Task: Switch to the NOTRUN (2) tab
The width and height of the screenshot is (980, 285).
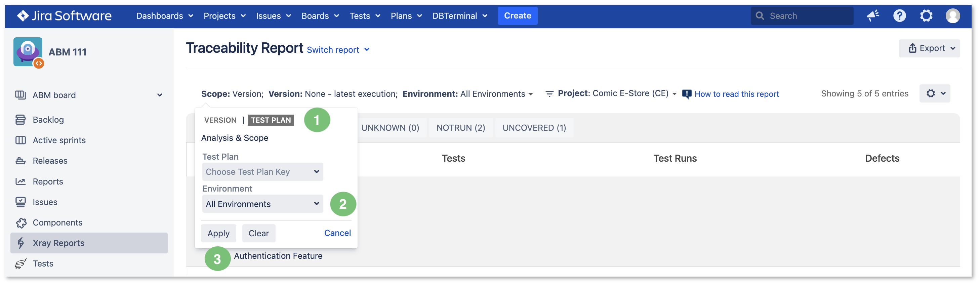Action: pos(460,128)
